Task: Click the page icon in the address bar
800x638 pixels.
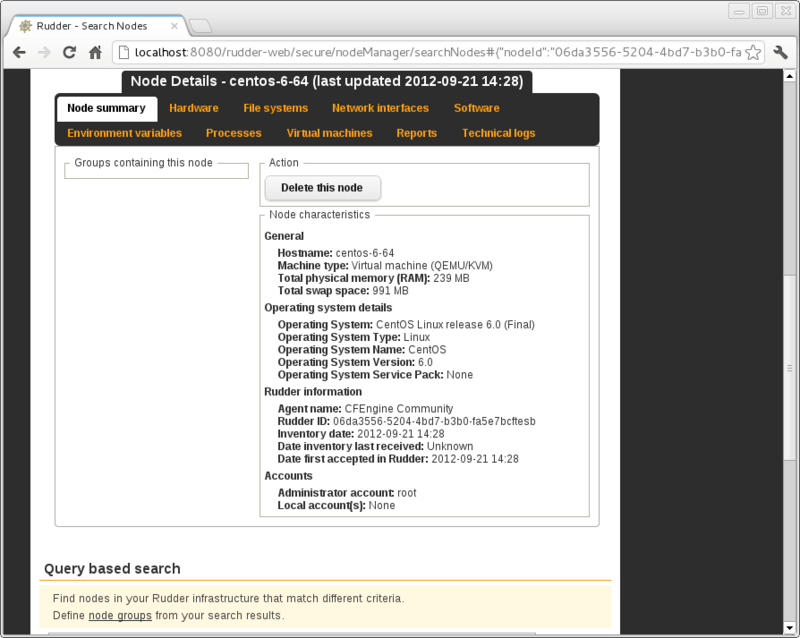Action: (x=123, y=52)
